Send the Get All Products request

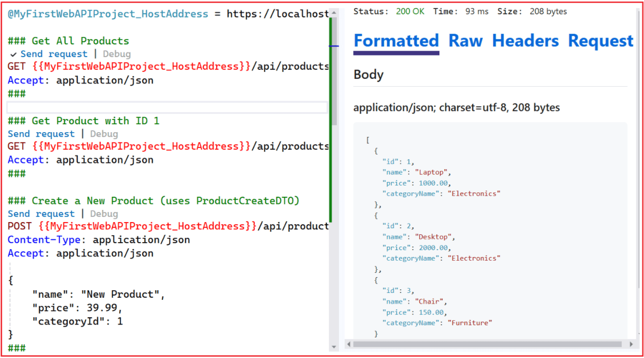click(x=54, y=54)
